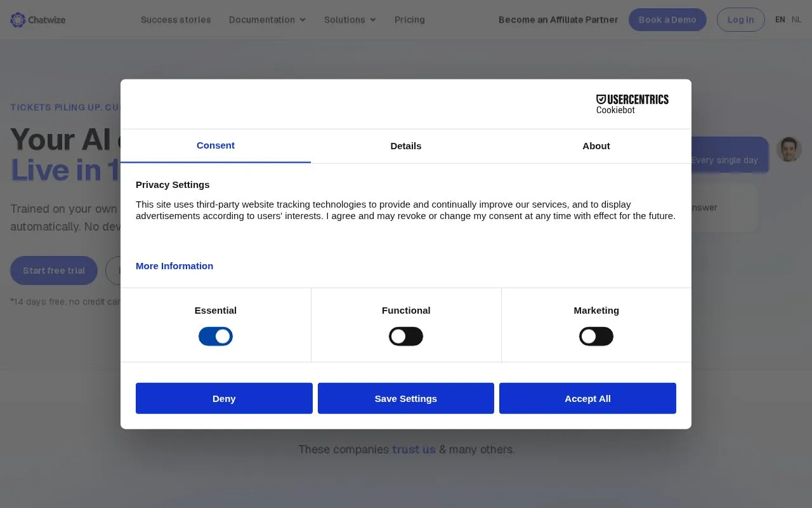
Task: Open the Pricing page
Action: point(410,20)
